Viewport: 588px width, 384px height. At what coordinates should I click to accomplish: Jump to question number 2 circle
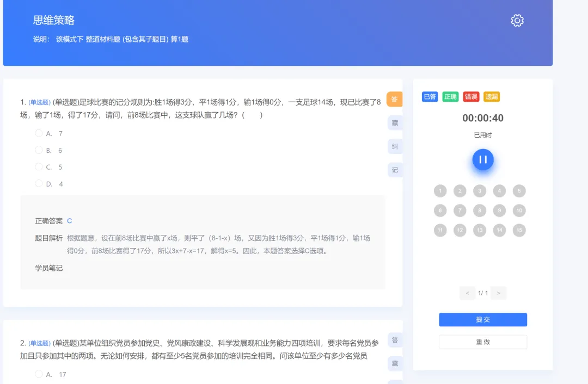click(x=460, y=191)
